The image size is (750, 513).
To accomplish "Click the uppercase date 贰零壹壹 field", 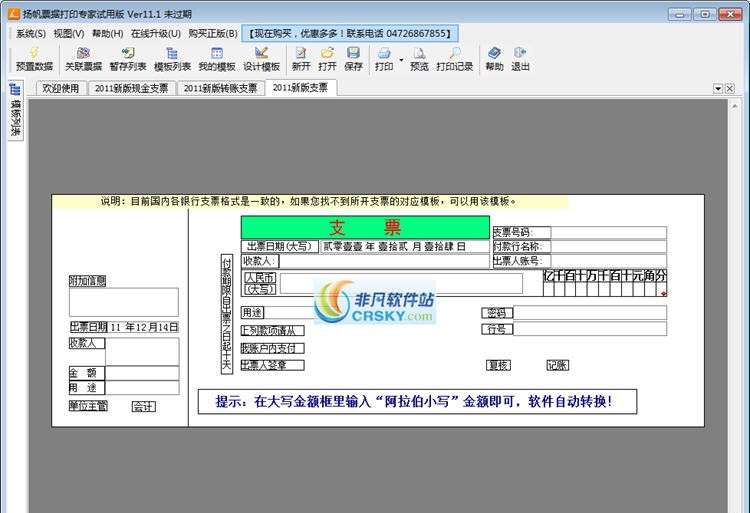I will [405, 247].
